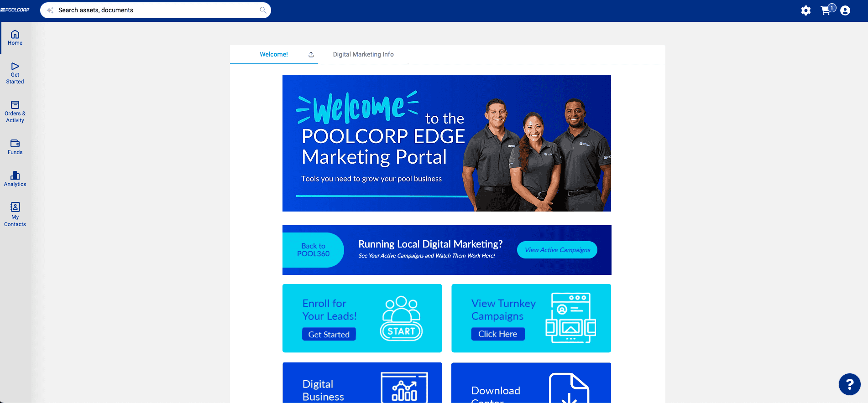
Task: Click Back to POOL360 button
Action: [313, 250]
